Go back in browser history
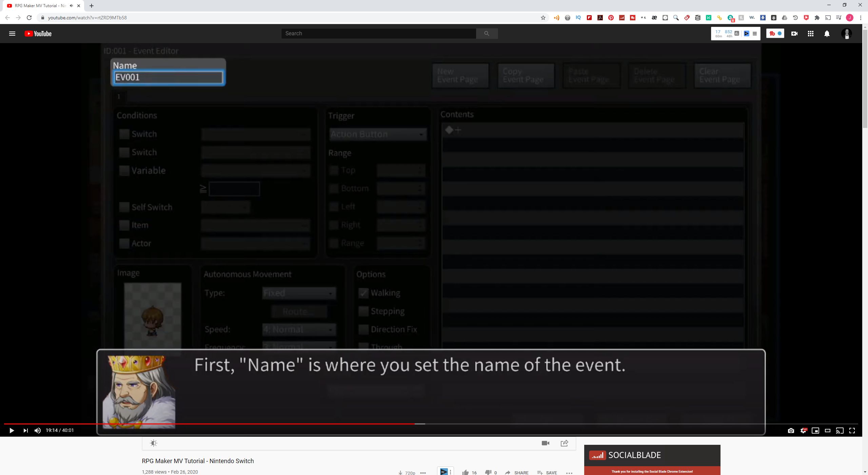 pos(7,18)
